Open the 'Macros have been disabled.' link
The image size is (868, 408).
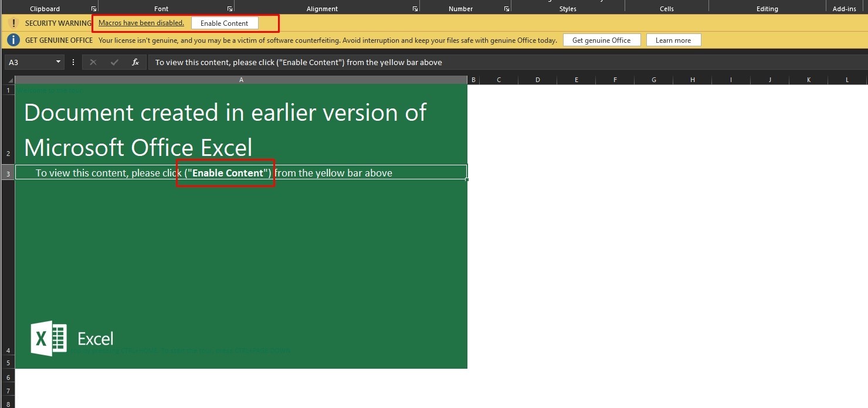141,23
